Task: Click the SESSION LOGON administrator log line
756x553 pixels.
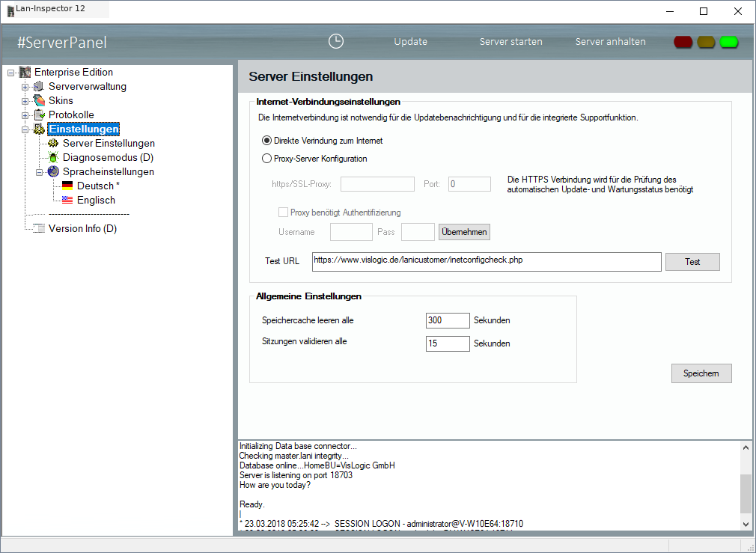Action: (x=381, y=524)
